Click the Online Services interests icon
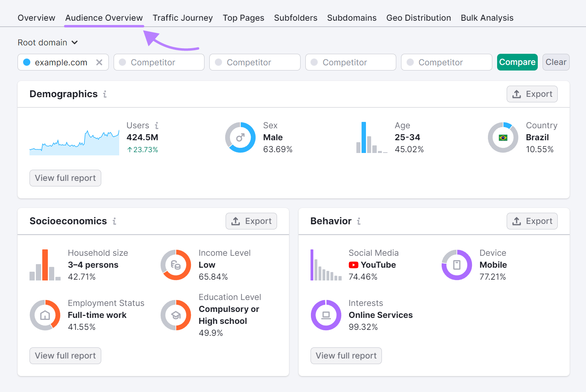Image resolution: width=586 pixels, height=392 pixels. [x=326, y=315]
